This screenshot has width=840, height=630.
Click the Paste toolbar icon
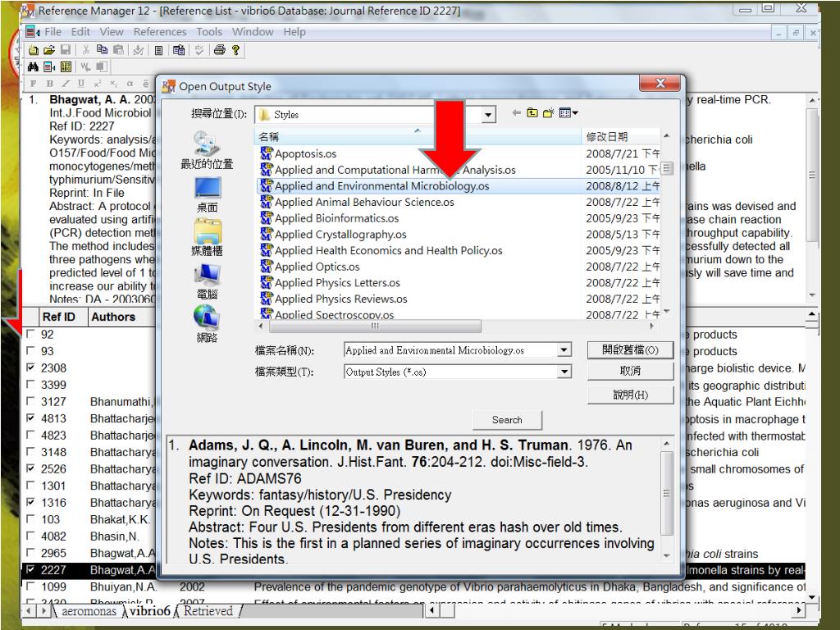tap(118, 50)
